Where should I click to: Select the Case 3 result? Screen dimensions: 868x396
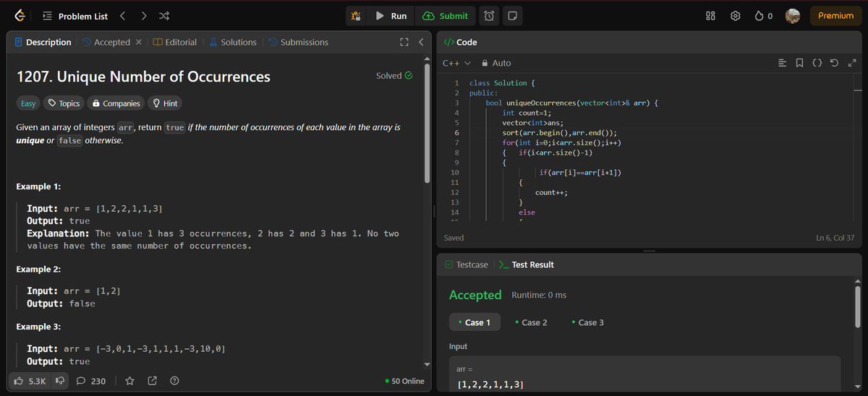pos(587,322)
